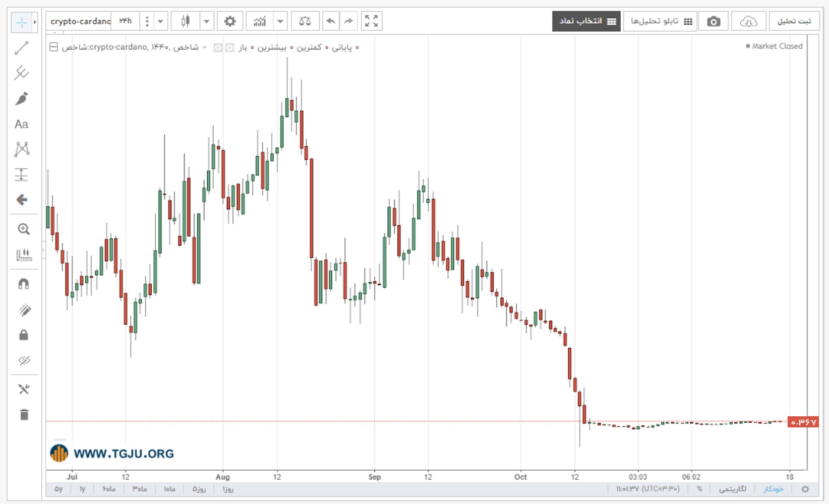Click the trash remove drawings icon
The height and width of the screenshot is (504, 829).
pyautogui.click(x=24, y=414)
